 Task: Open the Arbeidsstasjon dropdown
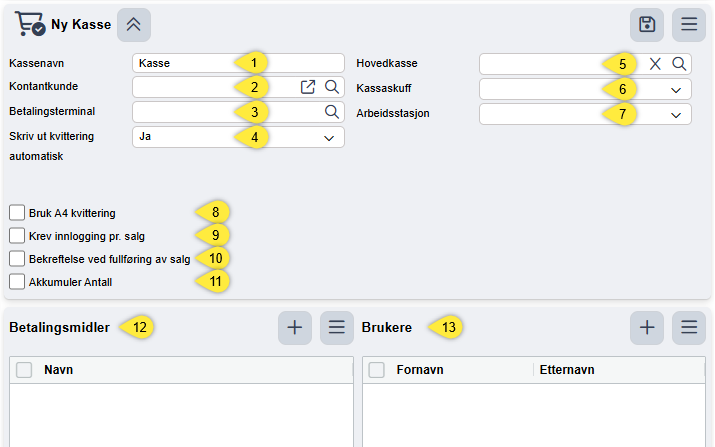point(585,114)
